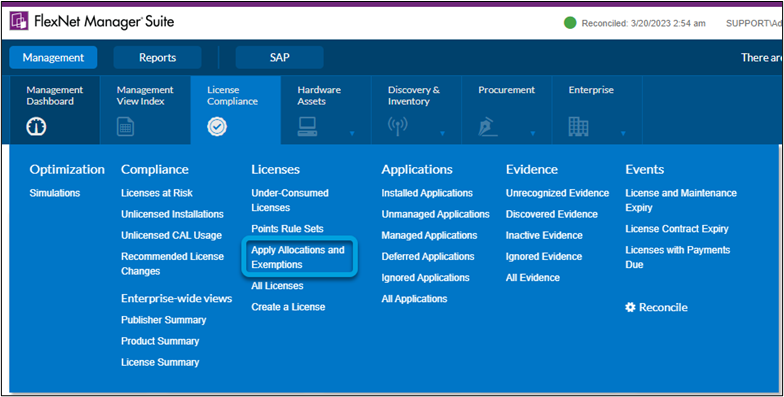This screenshot has width=784, height=397.
Task: Expand the Hardware Assets dropdown arrow
Action: click(352, 134)
